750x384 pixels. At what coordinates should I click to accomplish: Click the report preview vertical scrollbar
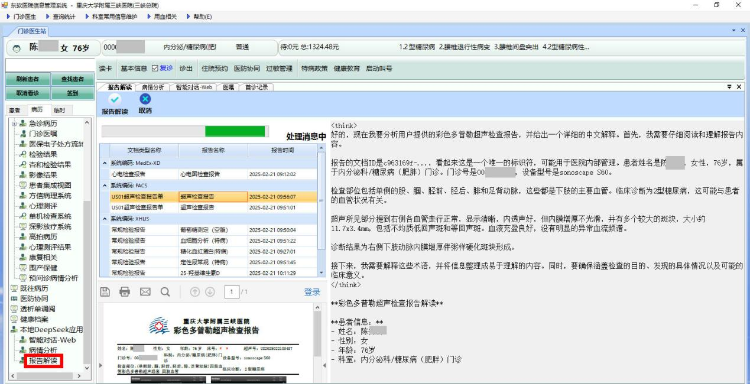pos(317,334)
